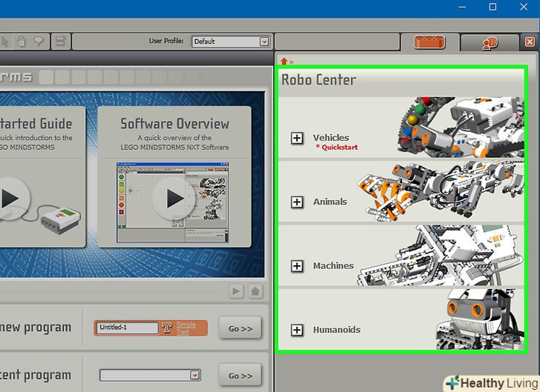The width and height of the screenshot is (540, 392).
Task: Play the Getting Started Guide video
Action: pyautogui.click(x=9, y=199)
